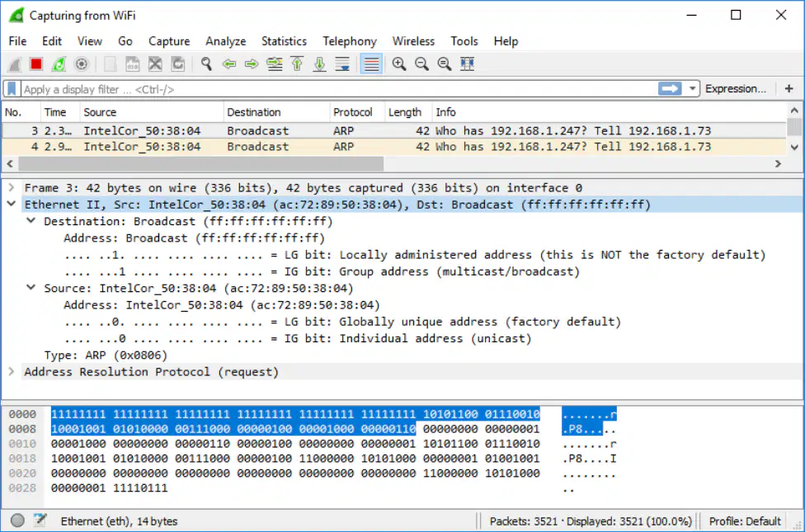Select packet number 4 row
The image size is (805, 532).
coord(394,147)
